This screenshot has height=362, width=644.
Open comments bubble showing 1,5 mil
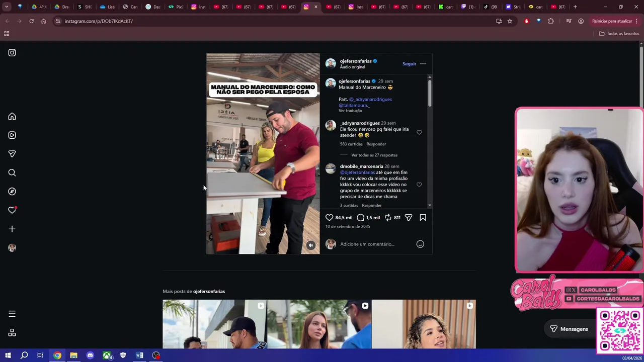coord(360,218)
